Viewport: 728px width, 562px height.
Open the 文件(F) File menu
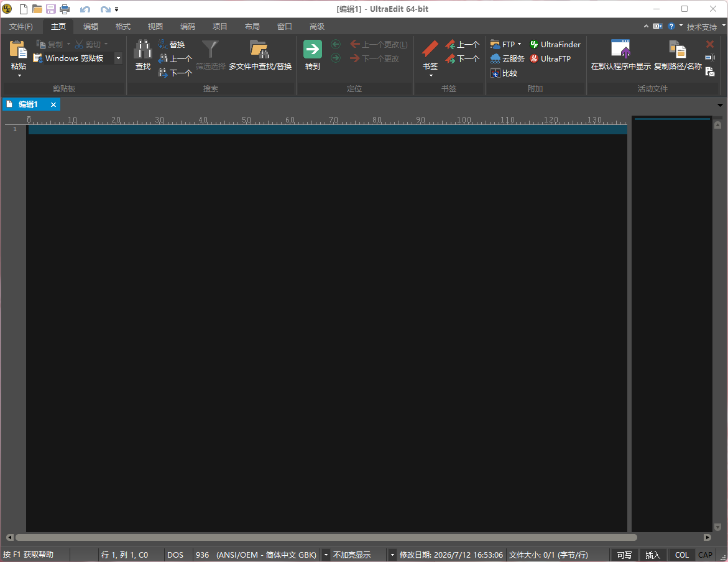pyautogui.click(x=21, y=27)
